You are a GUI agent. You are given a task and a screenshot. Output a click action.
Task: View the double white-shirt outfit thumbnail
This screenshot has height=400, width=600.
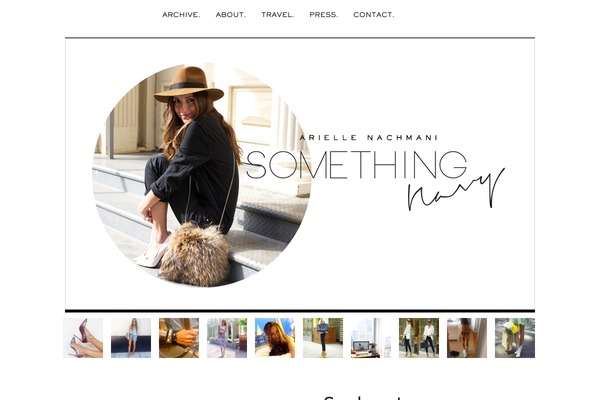coord(419,338)
